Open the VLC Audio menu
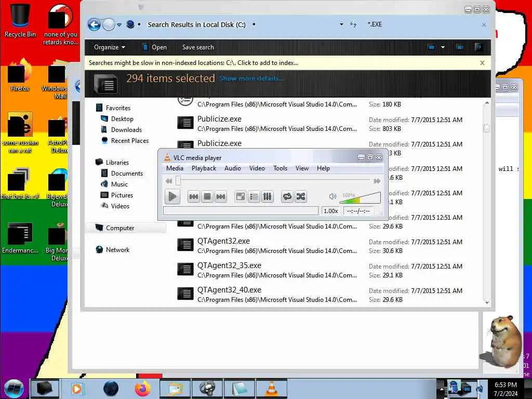This screenshot has height=399, width=532. 233,168
